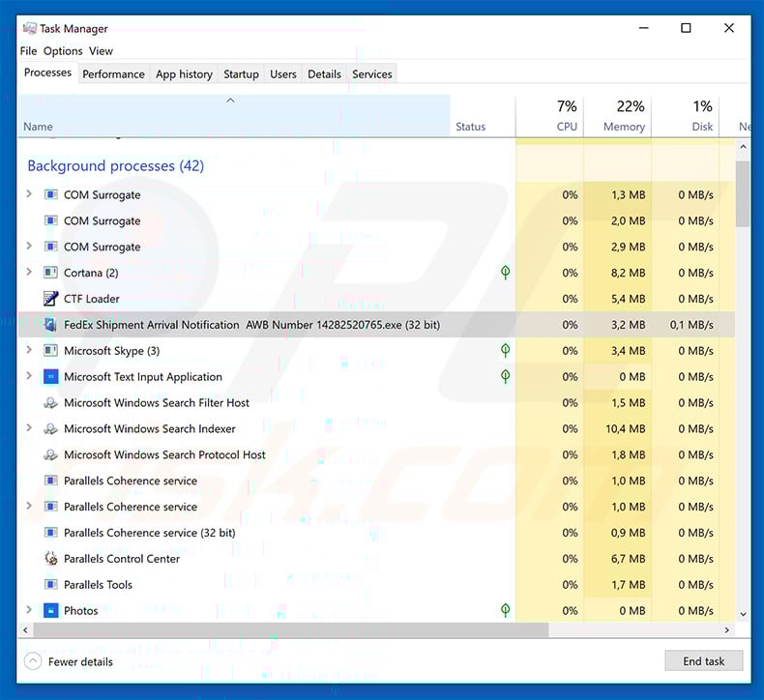Viewport: 764px width, 700px height.
Task: Go to the Users tab
Action: pos(283,74)
